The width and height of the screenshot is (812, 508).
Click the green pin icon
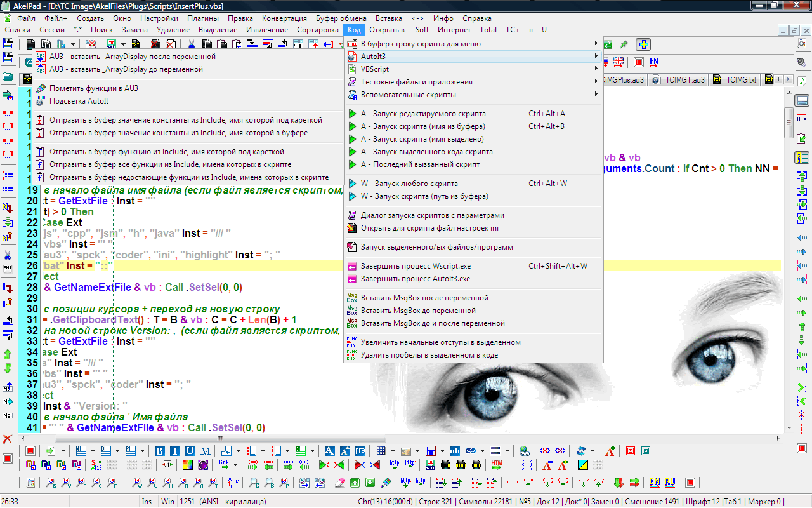[624, 44]
